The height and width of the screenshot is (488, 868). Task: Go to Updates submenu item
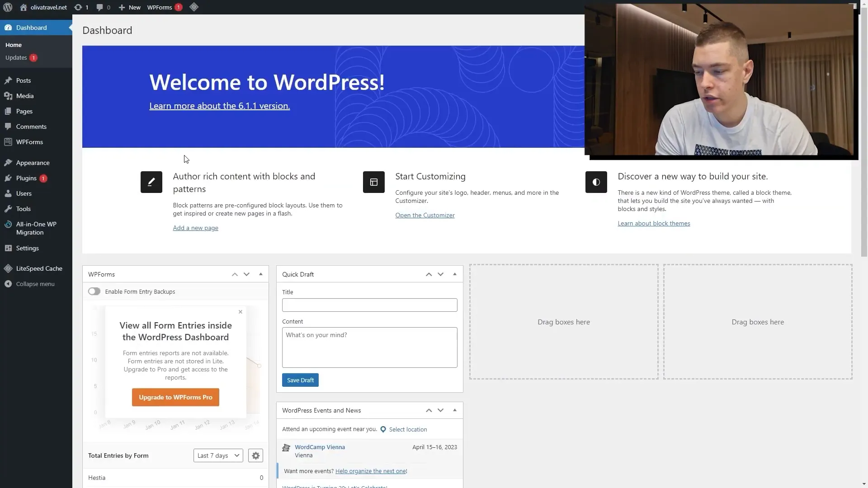point(21,57)
